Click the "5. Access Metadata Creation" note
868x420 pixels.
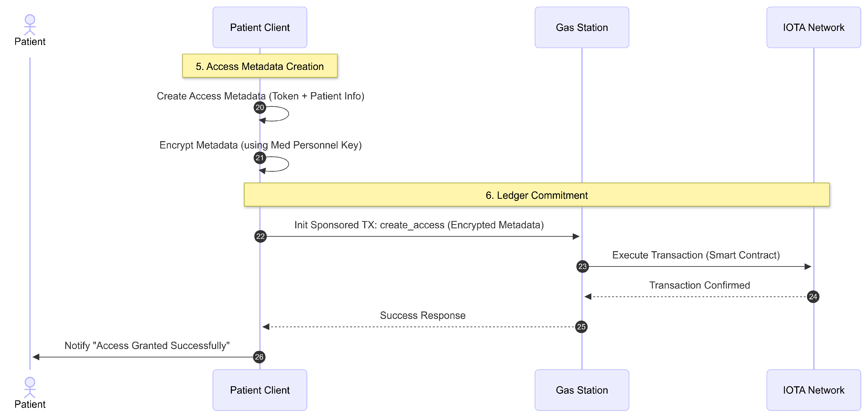pyautogui.click(x=259, y=66)
